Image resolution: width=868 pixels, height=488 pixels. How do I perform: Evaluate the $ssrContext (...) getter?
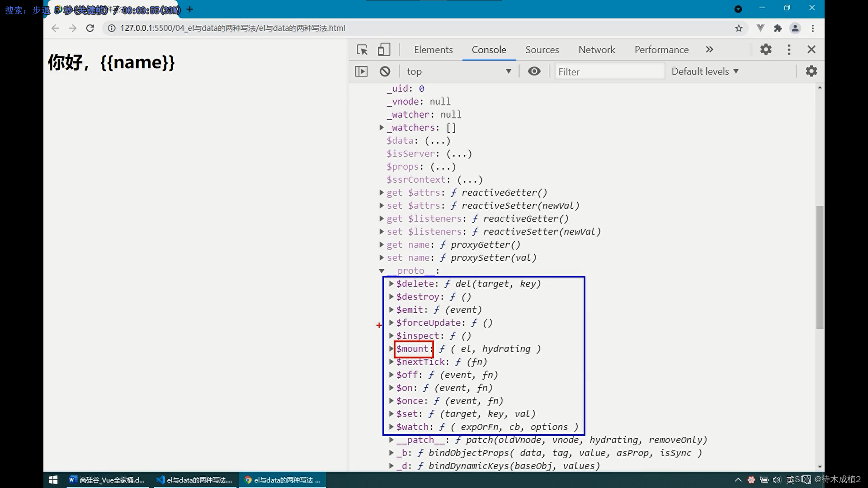470,180
